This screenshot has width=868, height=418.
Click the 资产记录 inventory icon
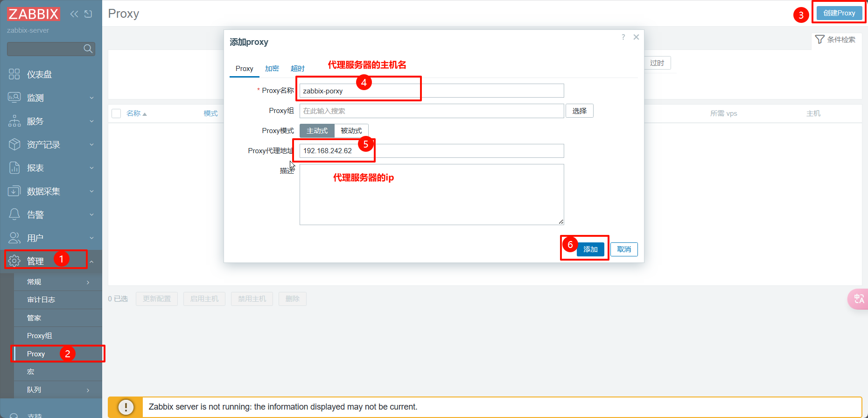pyautogui.click(x=14, y=144)
